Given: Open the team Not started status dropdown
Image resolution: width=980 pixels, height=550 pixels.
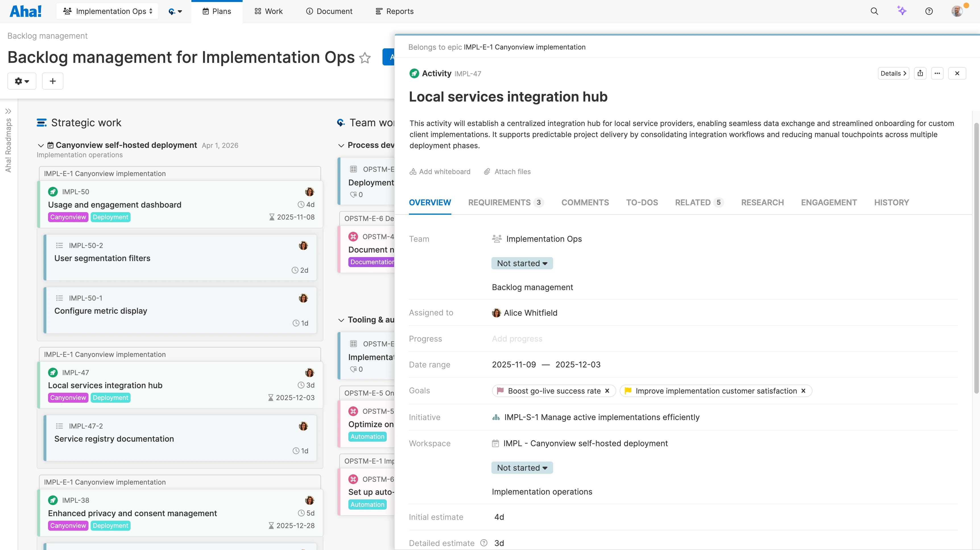Looking at the screenshot, I should (522, 263).
